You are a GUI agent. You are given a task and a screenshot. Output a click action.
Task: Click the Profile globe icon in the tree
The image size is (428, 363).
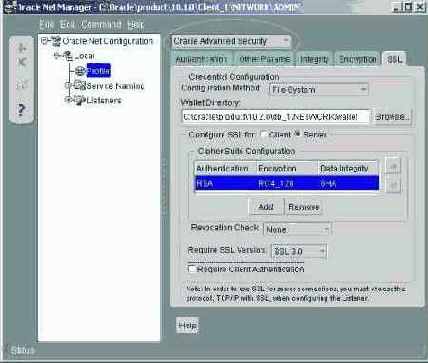pyautogui.click(x=80, y=71)
